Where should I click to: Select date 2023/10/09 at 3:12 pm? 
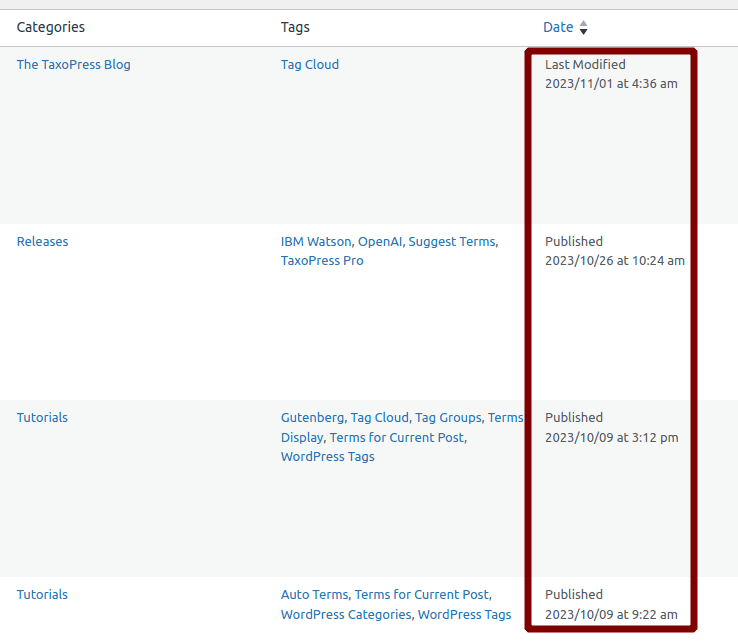click(x=611, y=438)
